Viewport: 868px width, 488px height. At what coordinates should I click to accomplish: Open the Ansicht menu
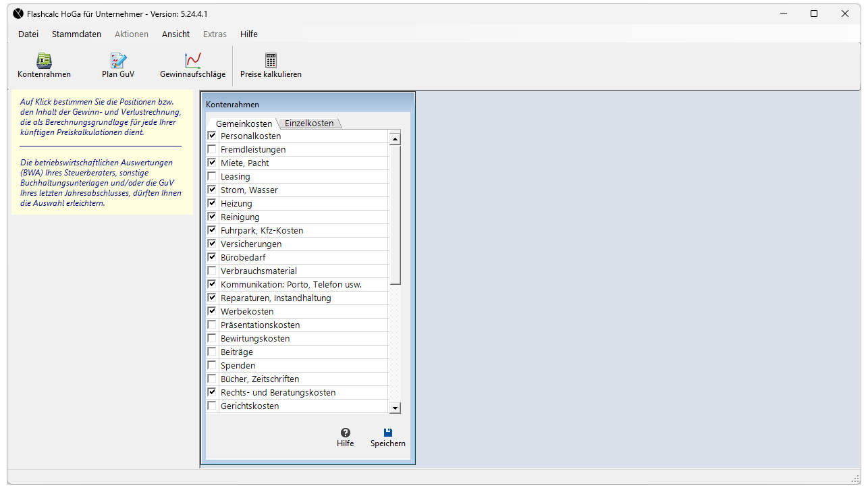[175, 34]
